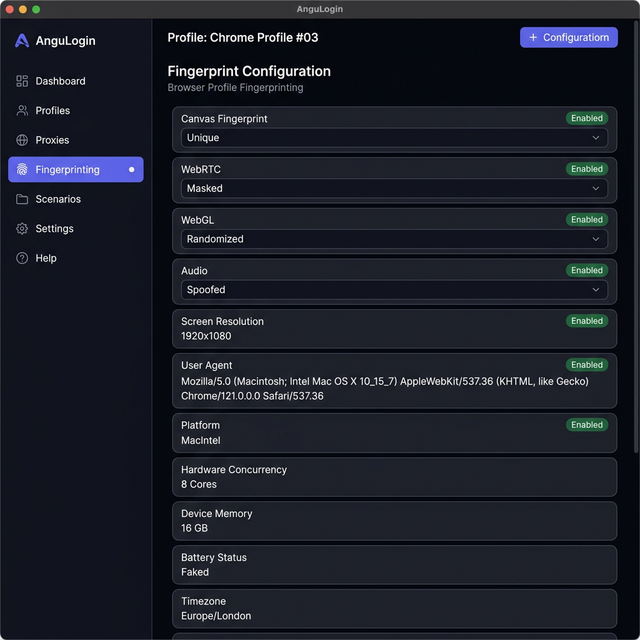This screenshot has width=640, height=640.
Task: Toggle Audio Enabled badge
Action: [587, 270]
